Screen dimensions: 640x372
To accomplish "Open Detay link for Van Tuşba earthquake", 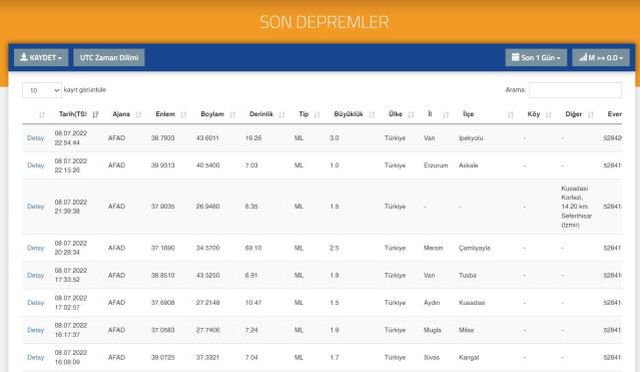I will pos(36,275).
